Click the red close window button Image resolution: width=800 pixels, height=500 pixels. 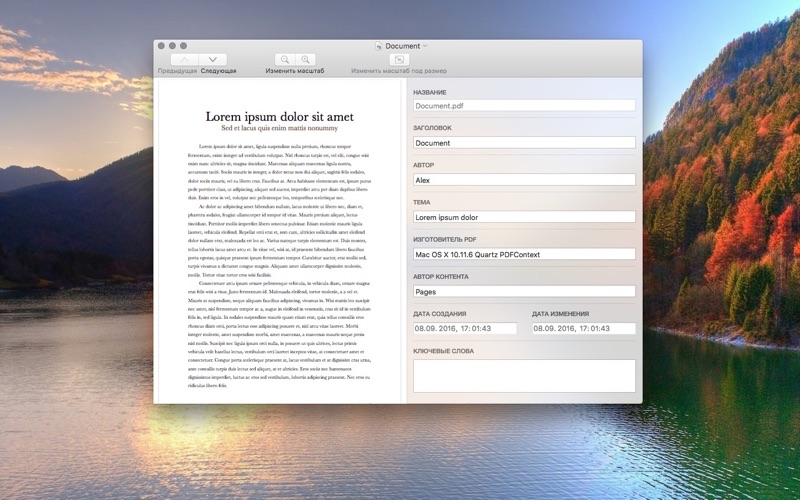click(161, 46)
